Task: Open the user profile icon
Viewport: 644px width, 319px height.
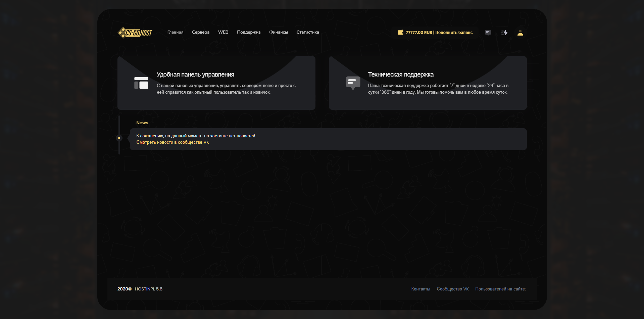Action: click(x=520, y=33)
